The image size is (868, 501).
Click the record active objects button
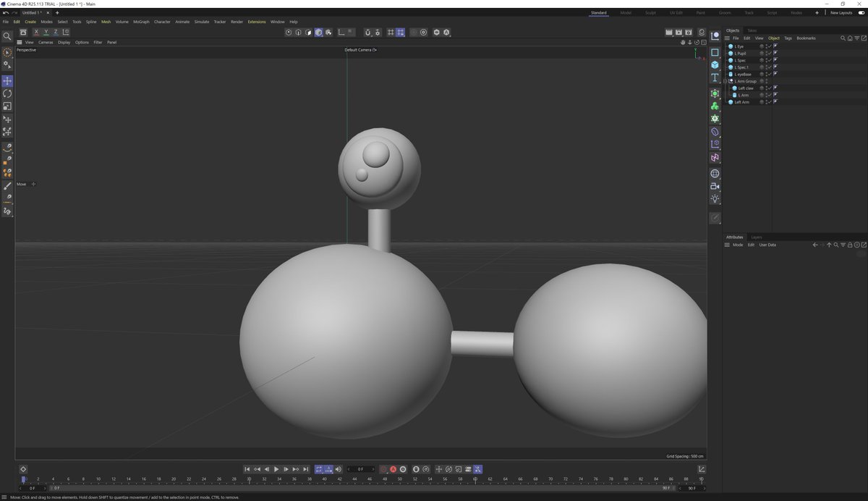(x=384, y=469)
